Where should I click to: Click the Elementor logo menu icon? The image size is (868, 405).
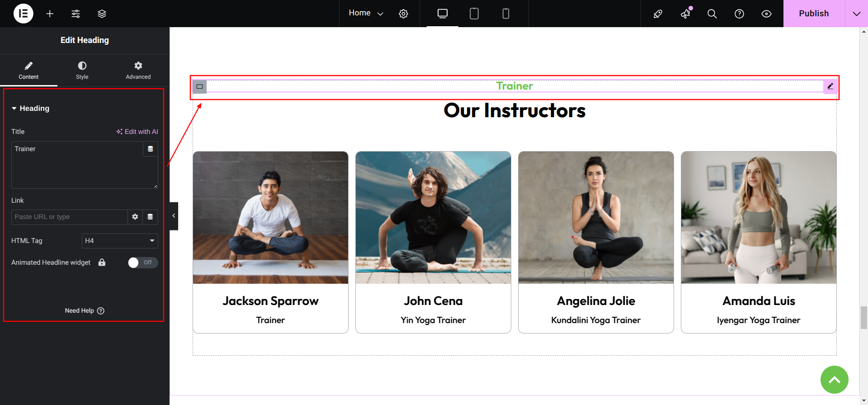24,14
